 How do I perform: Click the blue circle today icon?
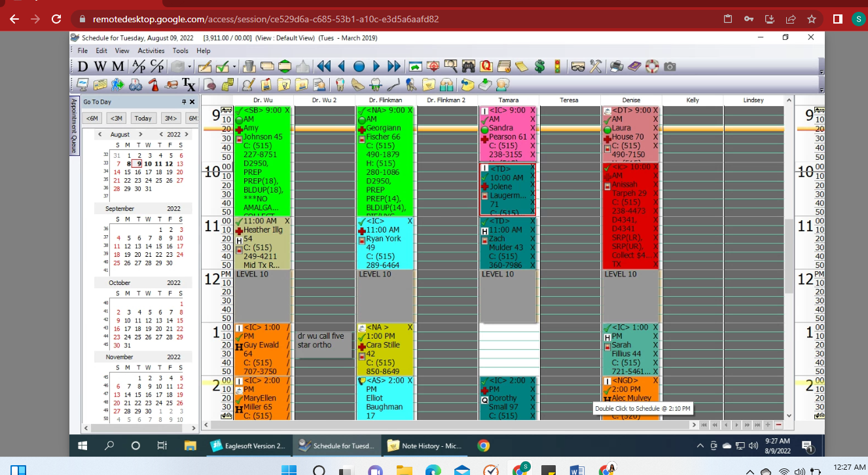(359, 66)
